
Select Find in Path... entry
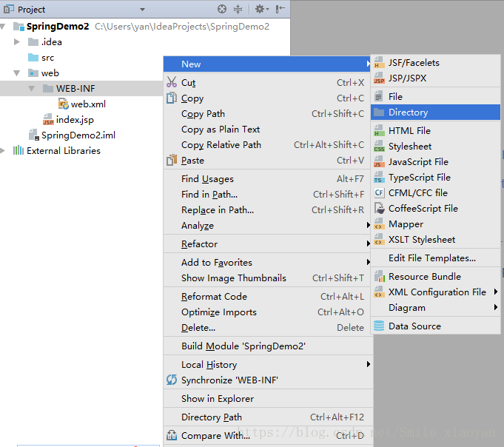(x=269, y=194)
